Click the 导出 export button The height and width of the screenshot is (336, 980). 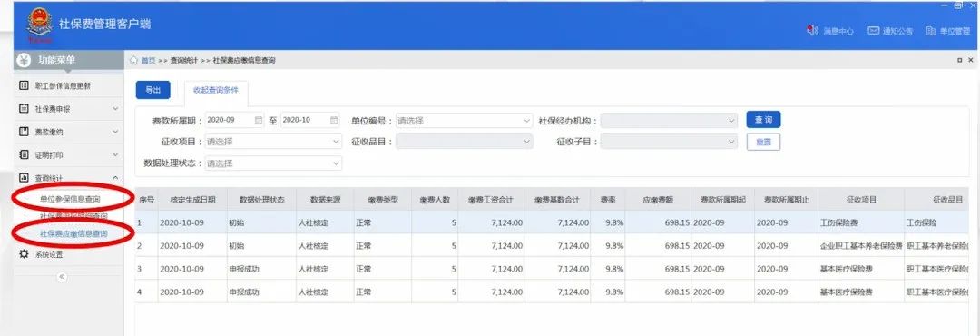152,90
